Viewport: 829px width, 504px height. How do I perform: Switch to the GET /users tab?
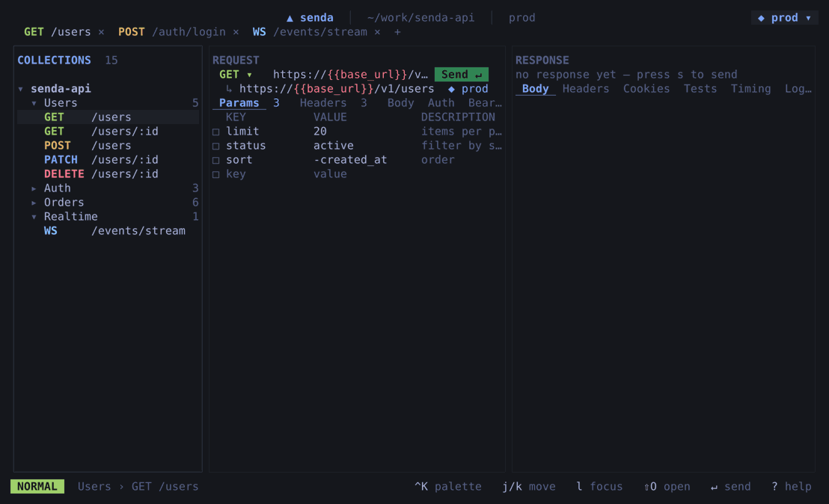point(57,32)
